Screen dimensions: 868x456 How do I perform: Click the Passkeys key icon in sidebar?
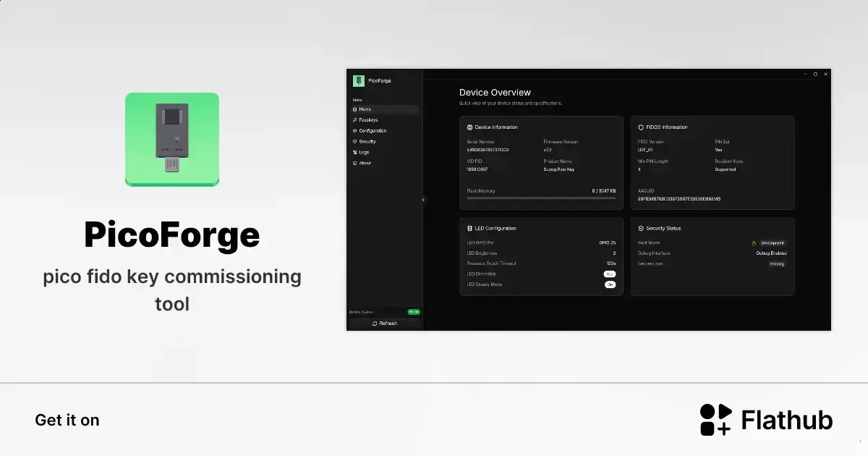[355, 120]
